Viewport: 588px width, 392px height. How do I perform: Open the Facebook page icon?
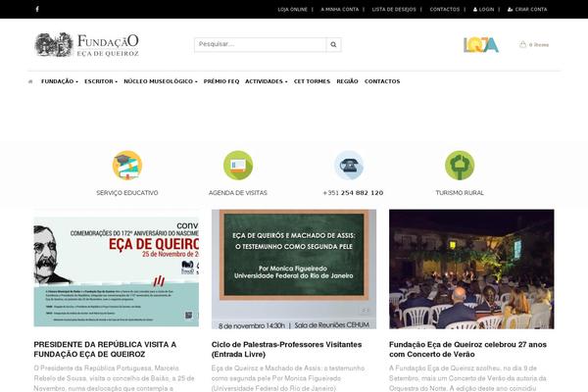coord(37,9)
